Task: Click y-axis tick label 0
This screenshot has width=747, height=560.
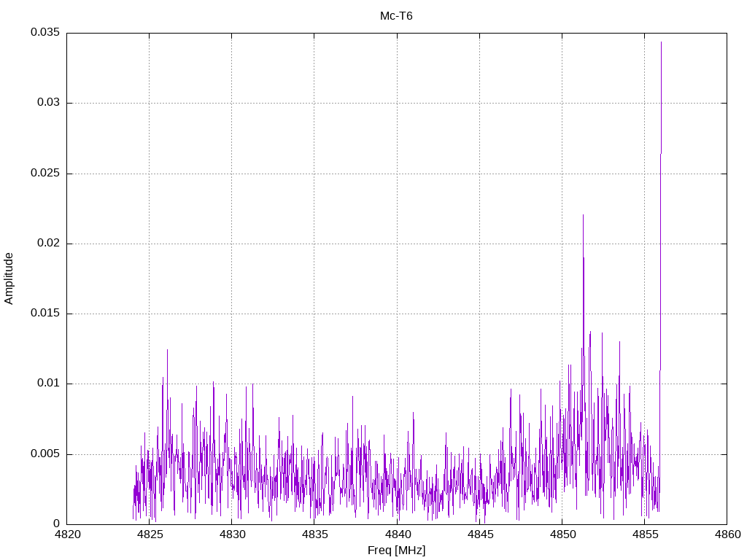Action: click(x=57, y=524)
